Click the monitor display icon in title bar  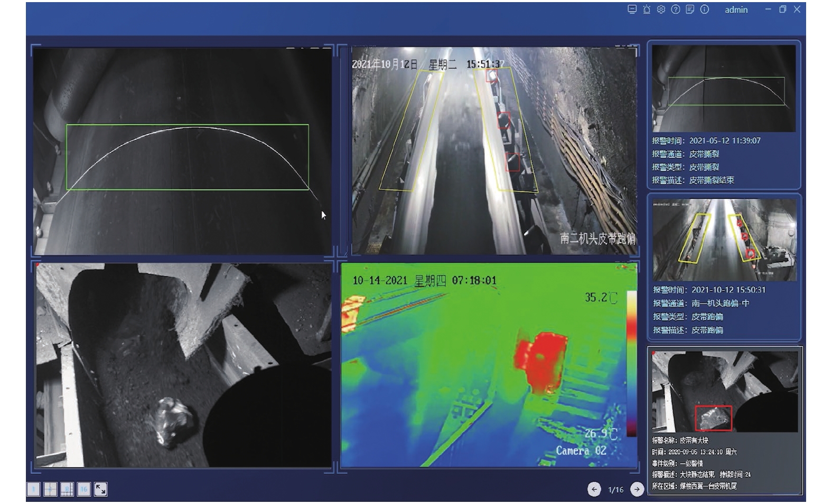click(x=632, y=9)
